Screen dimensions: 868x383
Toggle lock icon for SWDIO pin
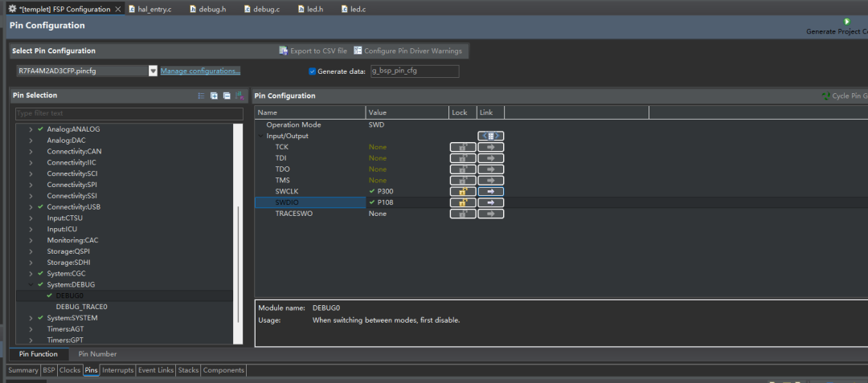[462, 203]
